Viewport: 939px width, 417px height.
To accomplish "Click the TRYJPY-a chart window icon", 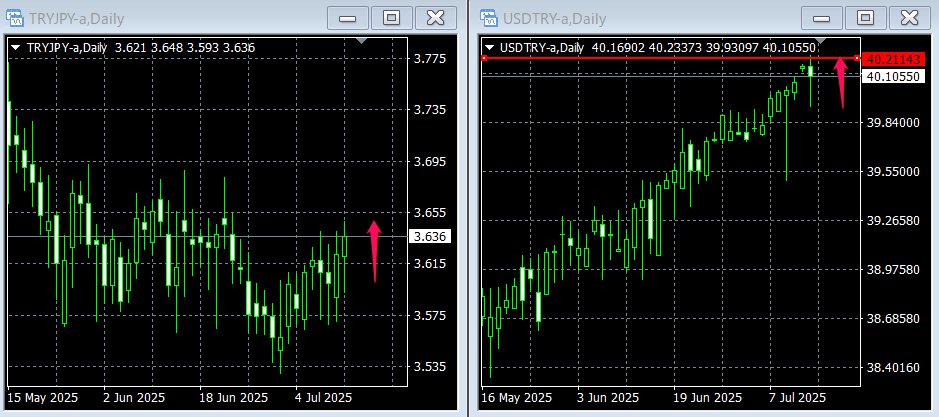I will [16, 19].
